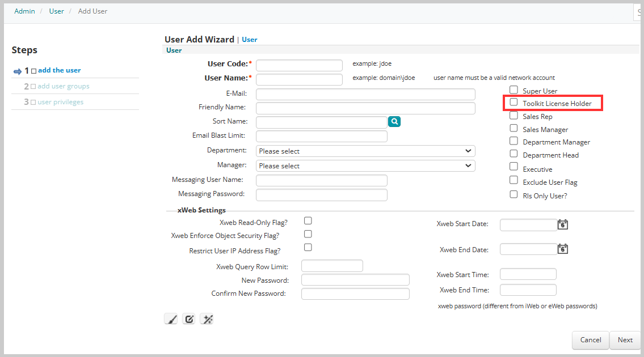Check the Toolkit License Holder box
The width and height of the screenshot is (644, 357).
point(513,102)
